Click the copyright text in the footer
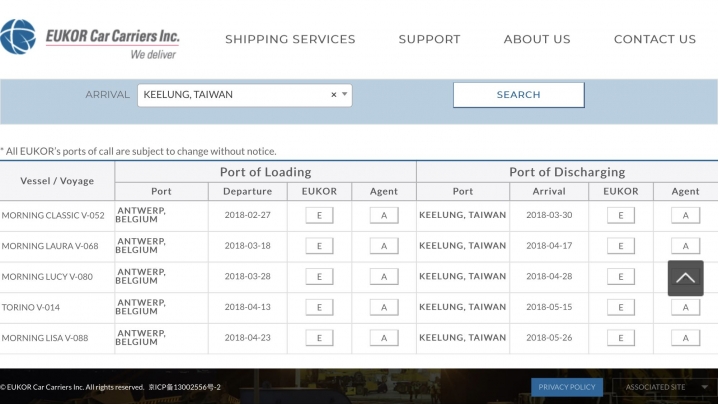Image resolution: width=720 pixels, height=404 pixels. [110, 387]
